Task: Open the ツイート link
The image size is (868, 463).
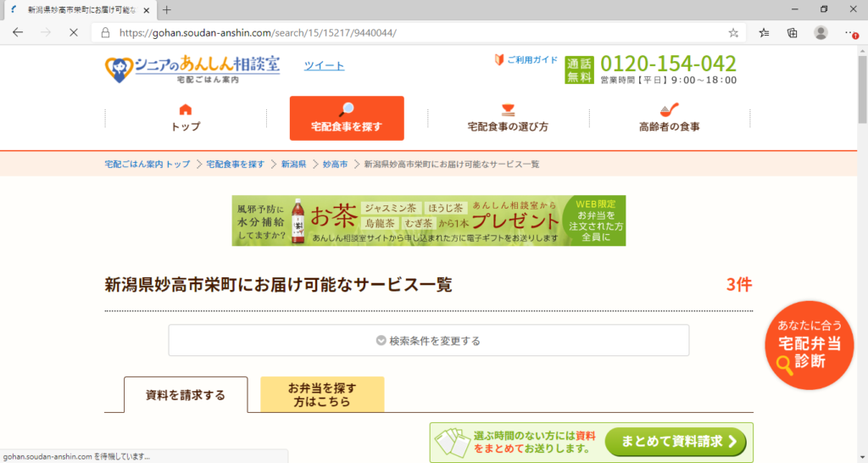Action: [324, 65]
